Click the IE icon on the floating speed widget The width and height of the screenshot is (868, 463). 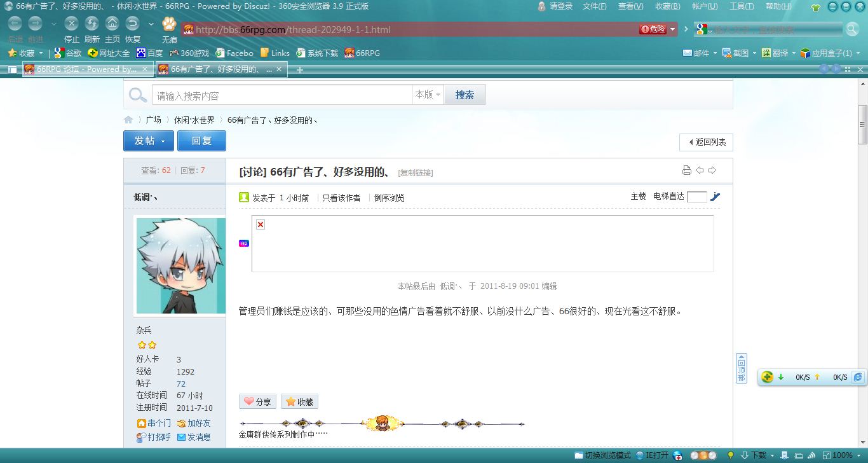pyautogui.click(x=858, y=377)
